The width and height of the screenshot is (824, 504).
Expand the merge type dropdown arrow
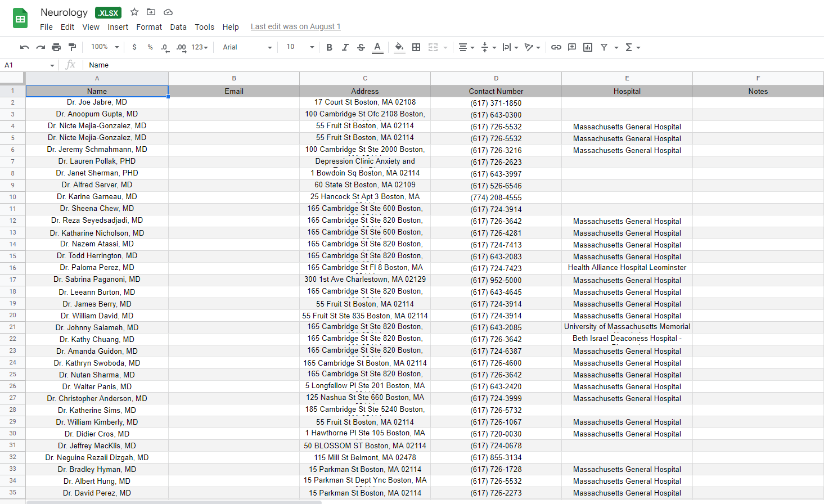pyautogui.click(x=445, y=48)
